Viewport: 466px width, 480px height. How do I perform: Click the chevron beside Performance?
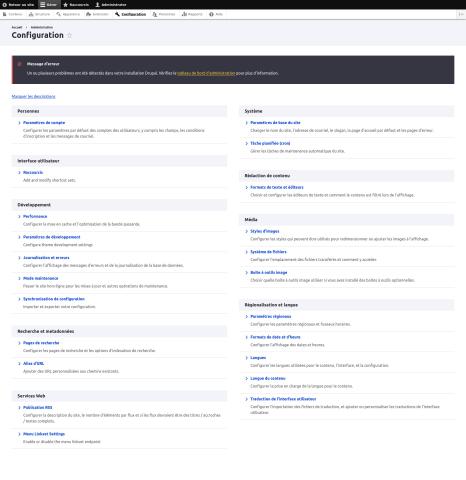point(19,217)
